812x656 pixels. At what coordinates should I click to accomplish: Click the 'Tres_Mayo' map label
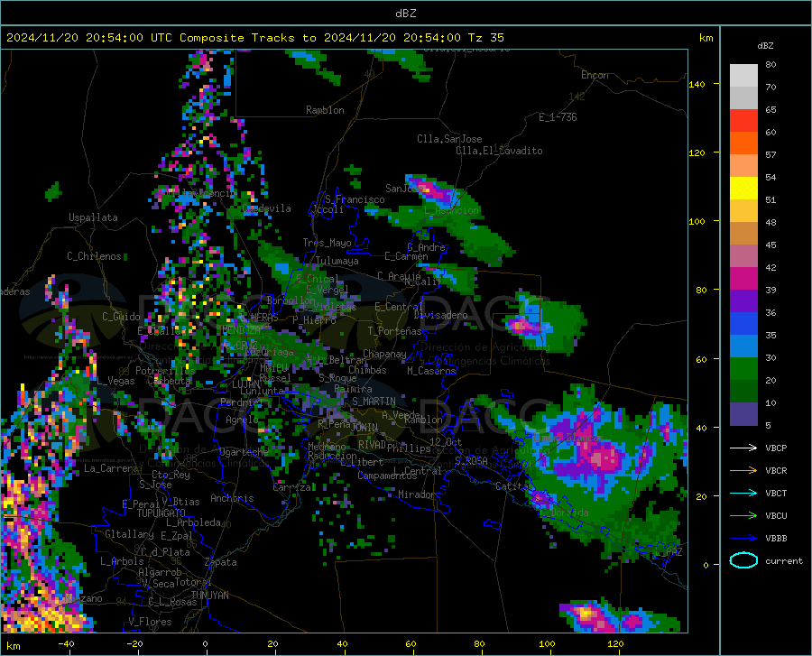[x=327, y=243]
